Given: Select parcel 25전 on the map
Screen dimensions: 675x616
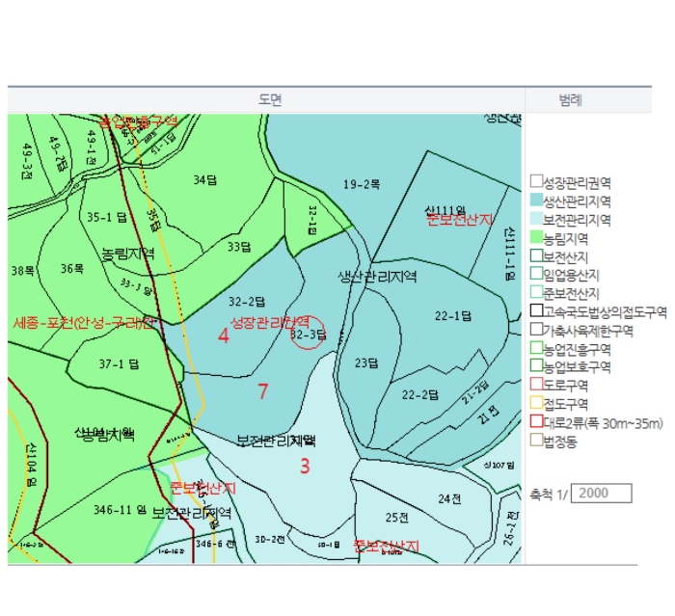Looking at the screenshot, I should pos(397,517).
